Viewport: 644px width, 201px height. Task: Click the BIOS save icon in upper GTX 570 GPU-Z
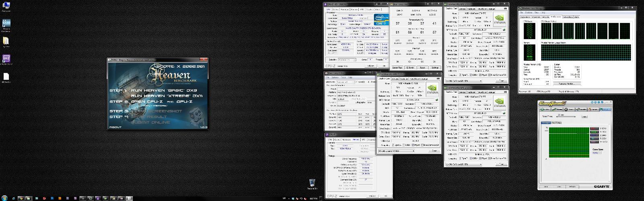click(504, 29)
